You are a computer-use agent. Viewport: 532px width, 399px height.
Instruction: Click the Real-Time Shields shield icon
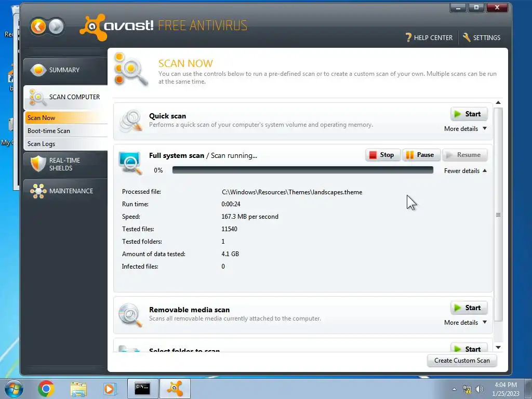tap(38, 164)
